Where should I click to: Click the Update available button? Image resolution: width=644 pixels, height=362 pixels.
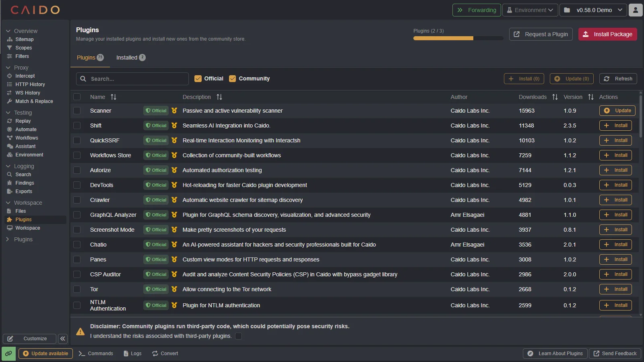(45, 354)
